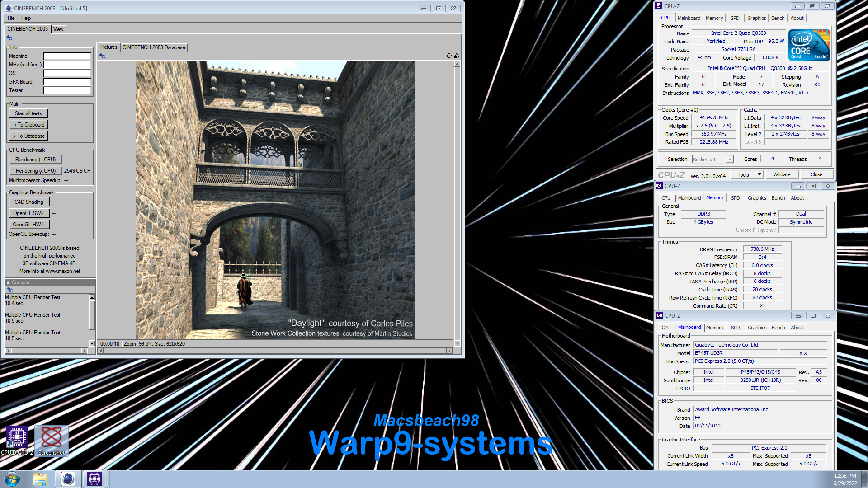This screenshot has height=488, width=868.
Task: Select the CINEBENCH 2003 Database tab
Action: click(154, 47)
